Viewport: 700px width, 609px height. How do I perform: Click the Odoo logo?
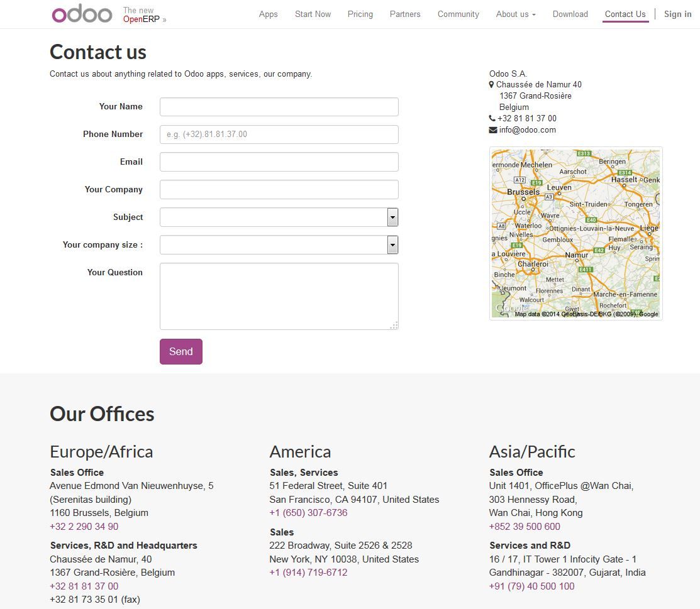(82, 14)
